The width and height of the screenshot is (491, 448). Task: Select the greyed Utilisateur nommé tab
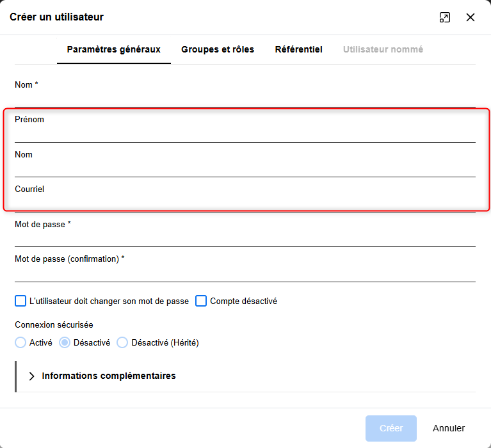click(x=383, y=49)
